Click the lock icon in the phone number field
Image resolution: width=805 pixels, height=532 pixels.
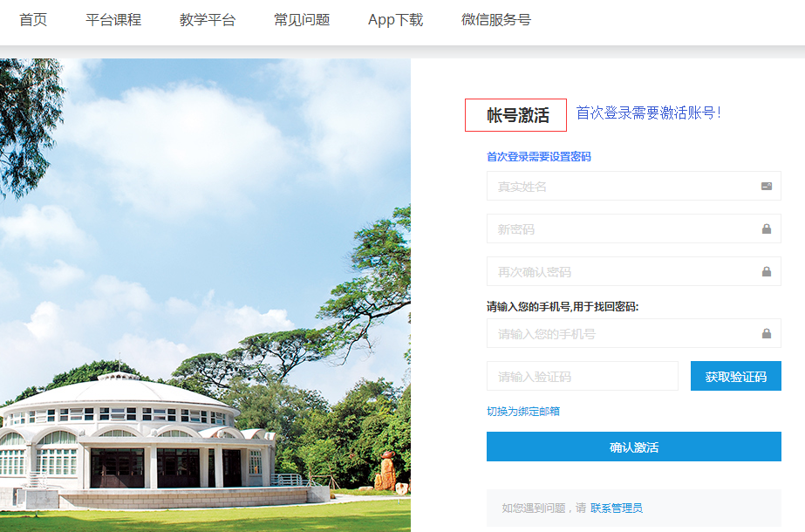coord(767,333)
